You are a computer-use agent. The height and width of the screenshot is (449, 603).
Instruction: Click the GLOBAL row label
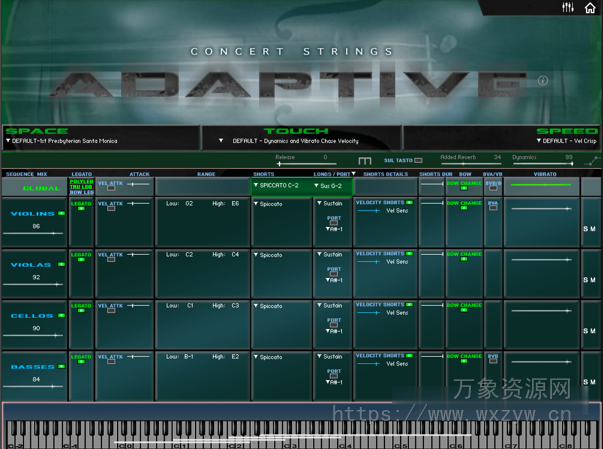(41, 188)
